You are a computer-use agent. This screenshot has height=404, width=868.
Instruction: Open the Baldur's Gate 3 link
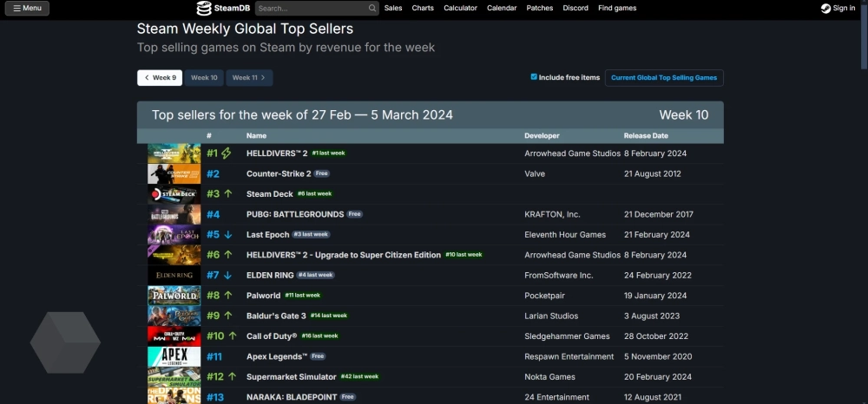276,316
